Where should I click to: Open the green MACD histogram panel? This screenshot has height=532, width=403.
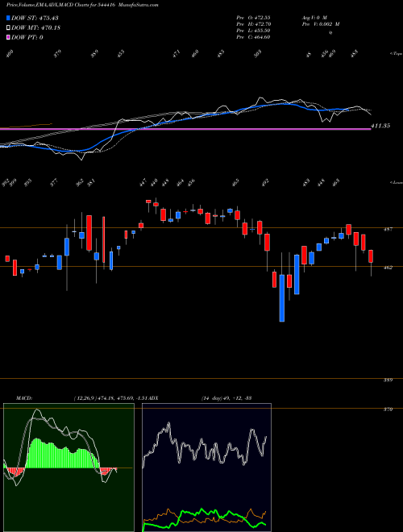point(69,468)
